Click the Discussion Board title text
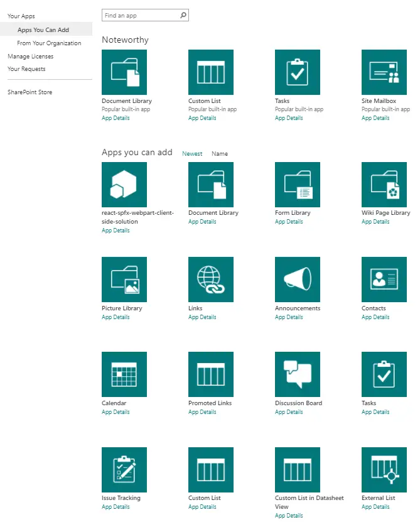Viewport: 420px width, 522px height. pyautogui.click(x=298, y=403)
